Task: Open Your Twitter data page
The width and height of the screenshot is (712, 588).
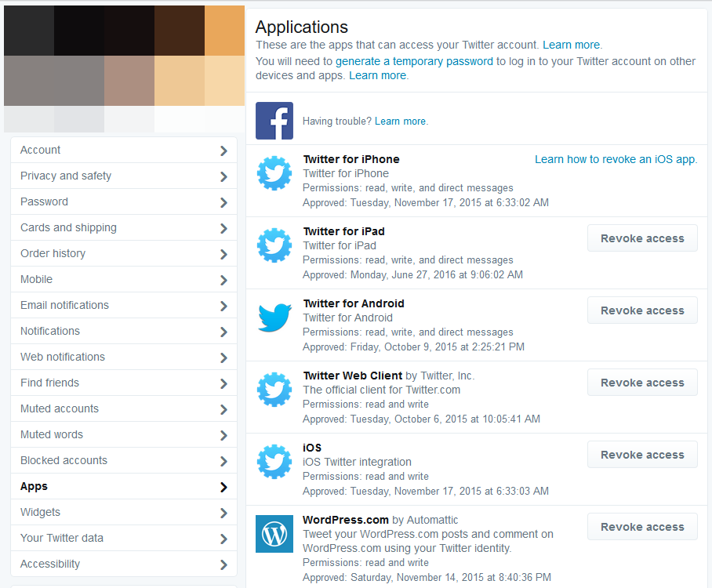Action: coord(124,538)
